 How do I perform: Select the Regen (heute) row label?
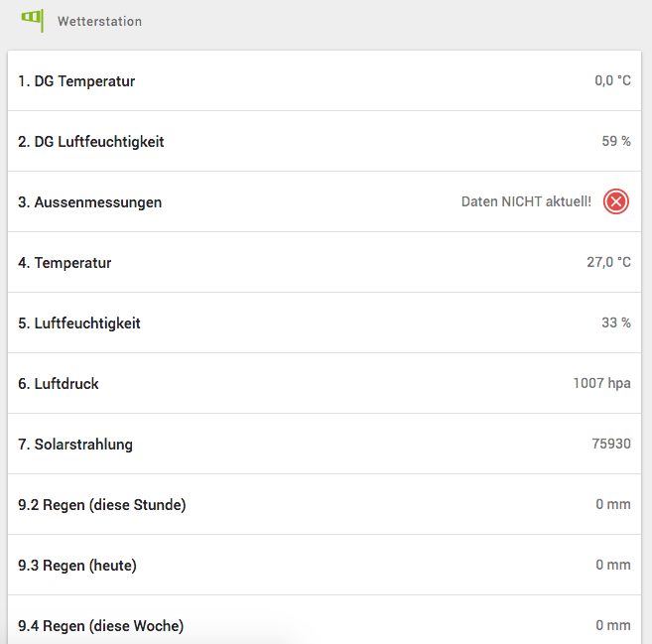pos(77,566)
